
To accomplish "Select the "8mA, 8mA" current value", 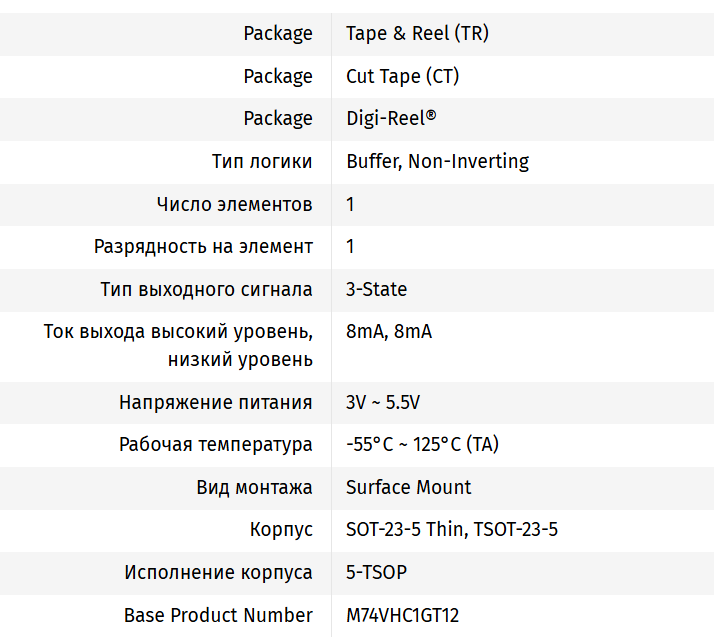I will 389,332.
